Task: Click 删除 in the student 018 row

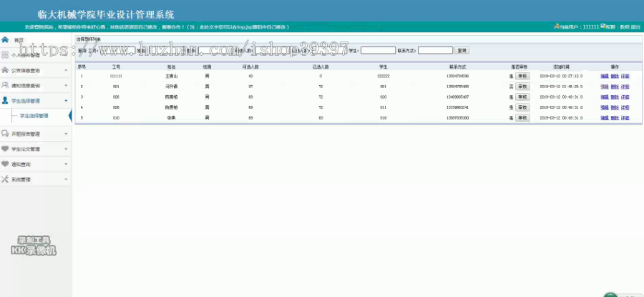Action: point(615,118)
